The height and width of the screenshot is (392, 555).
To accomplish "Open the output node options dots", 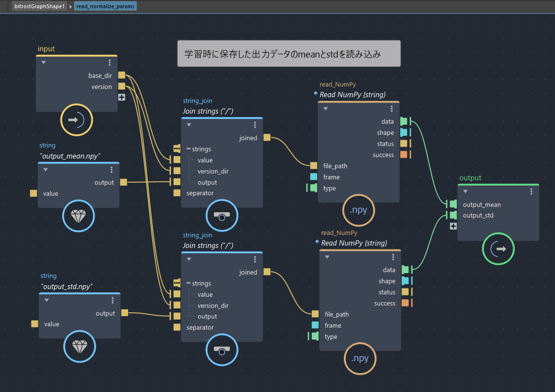I will point(531,191).
